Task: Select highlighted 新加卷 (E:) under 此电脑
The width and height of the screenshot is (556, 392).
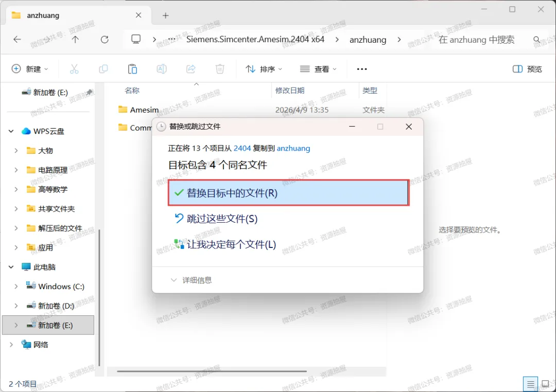Action: (48, 325)
